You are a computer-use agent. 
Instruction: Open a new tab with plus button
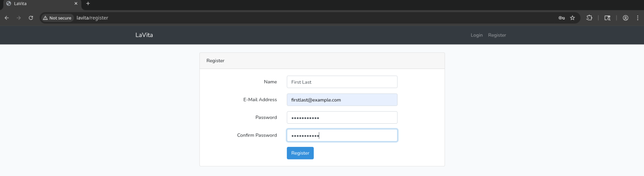coord(88,4)
